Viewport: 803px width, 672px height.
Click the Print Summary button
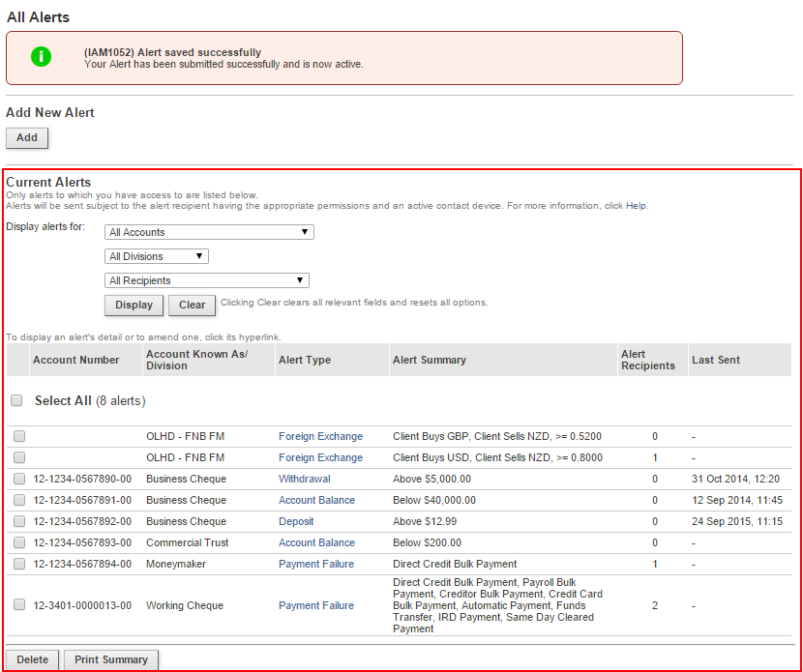coord(111,660)
